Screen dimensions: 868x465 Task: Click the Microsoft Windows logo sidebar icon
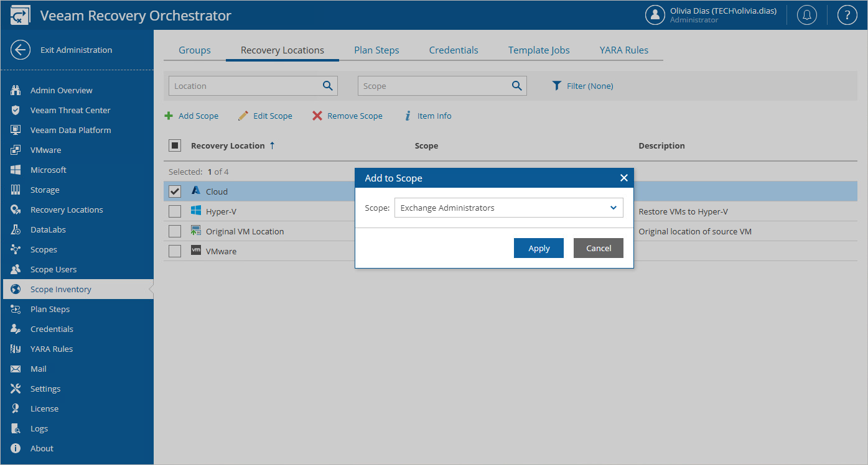[16, 170]
